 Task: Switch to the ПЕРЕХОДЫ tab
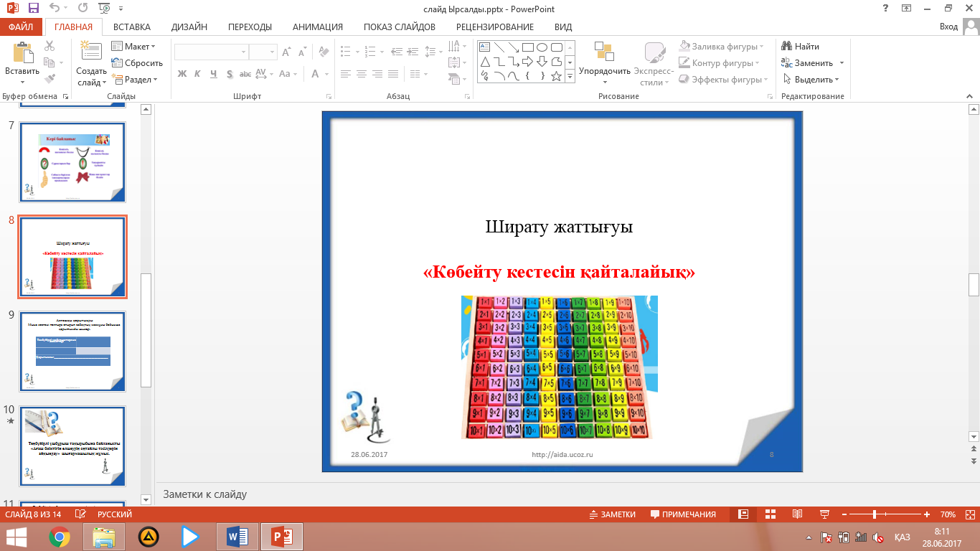(250, 27)
